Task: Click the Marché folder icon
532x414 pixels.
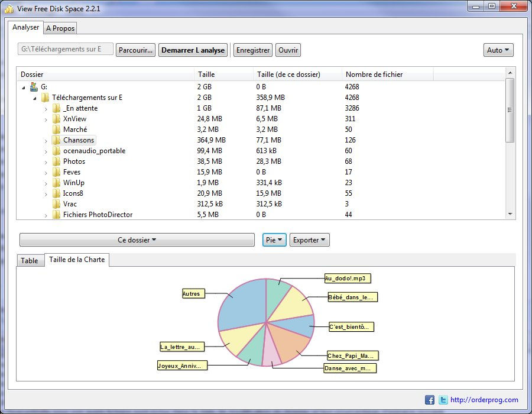Action: tap(56, 130)
